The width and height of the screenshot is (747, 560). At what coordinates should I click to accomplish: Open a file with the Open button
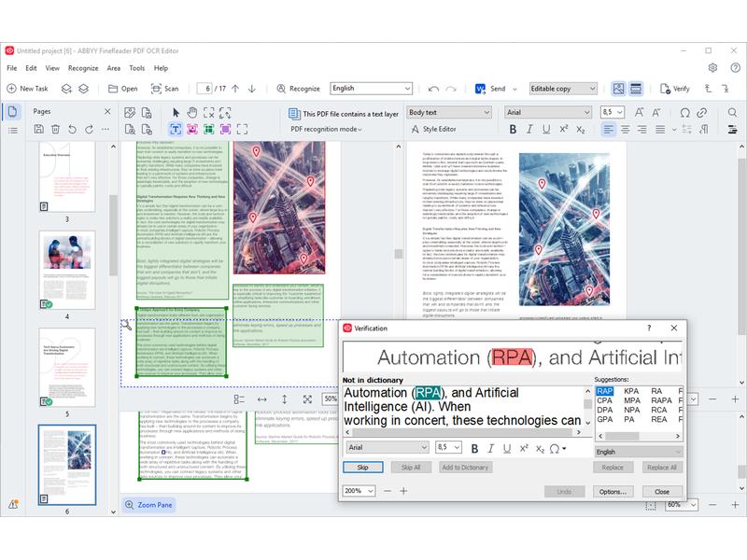coord(123,89)
